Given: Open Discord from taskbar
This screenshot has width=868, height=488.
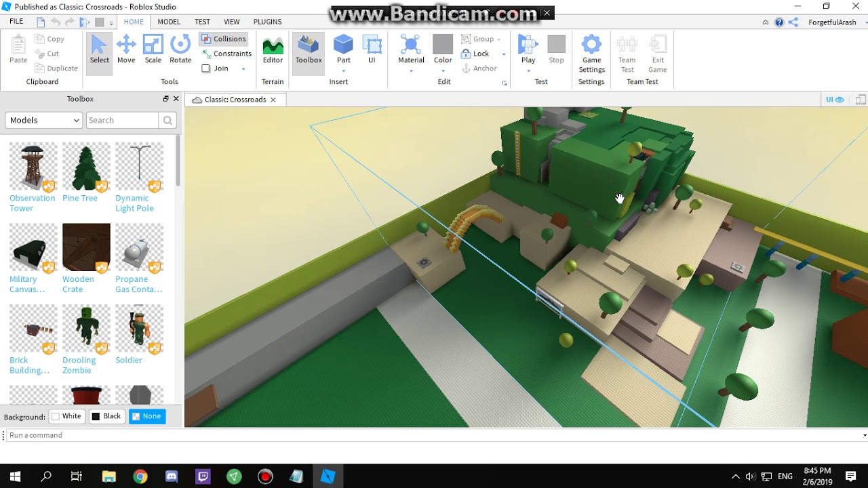Looking at the screenshot, I should [172, 476].
